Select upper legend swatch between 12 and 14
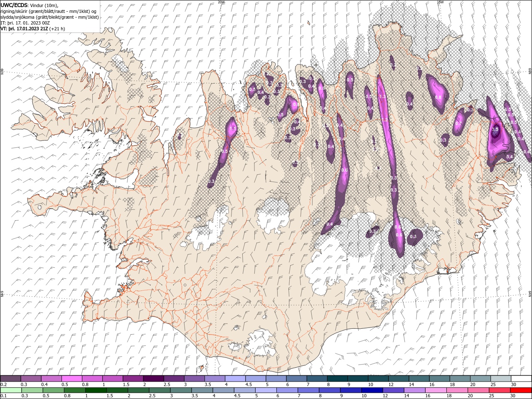Viewport: 532px width, 399px height. [399, 379]
